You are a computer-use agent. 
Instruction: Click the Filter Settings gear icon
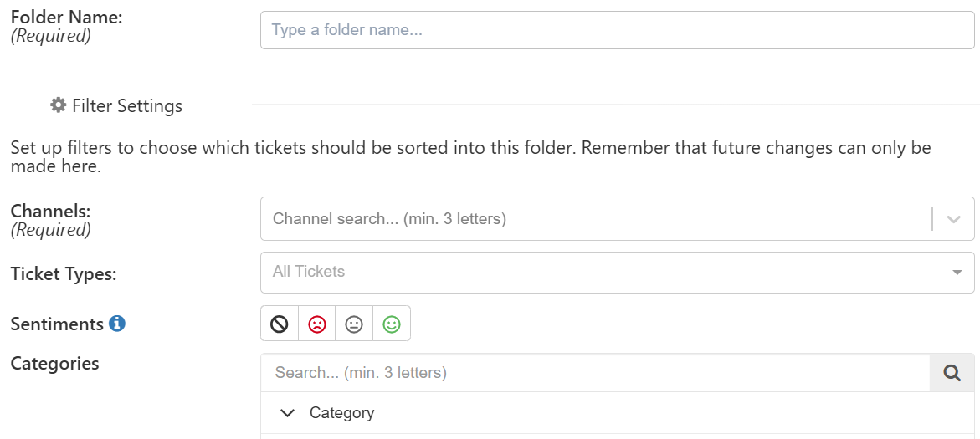[x=58, y=105]
